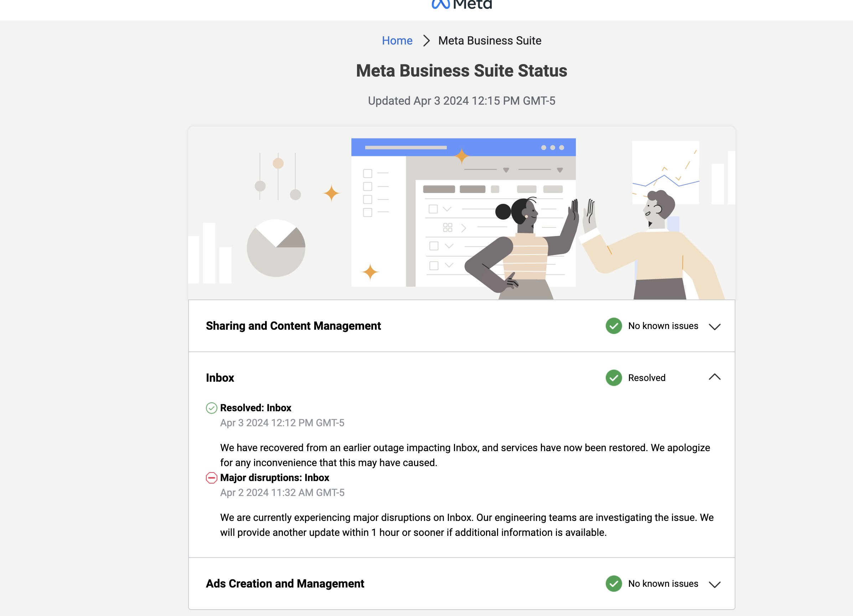Screen dimensions: 853x616
Task: Select the Sharing and Content Management heading
Action: [x=293, y=326]
